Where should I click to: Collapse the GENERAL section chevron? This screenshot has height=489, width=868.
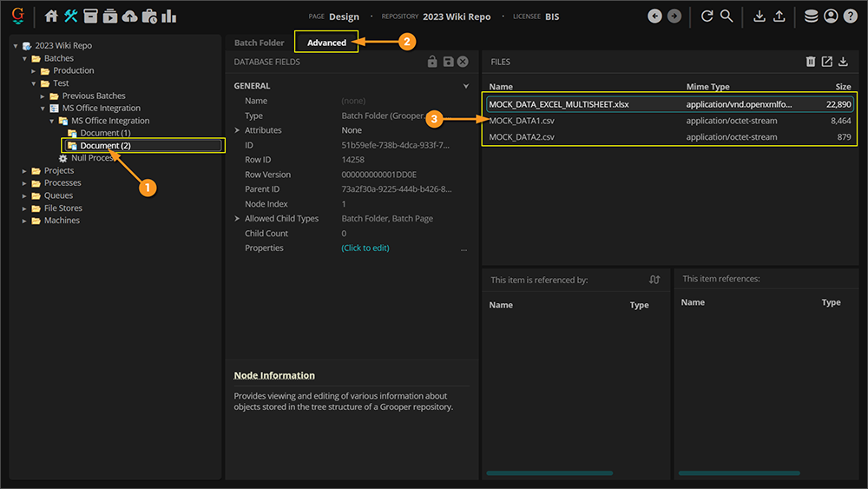(x=466, y=86)
